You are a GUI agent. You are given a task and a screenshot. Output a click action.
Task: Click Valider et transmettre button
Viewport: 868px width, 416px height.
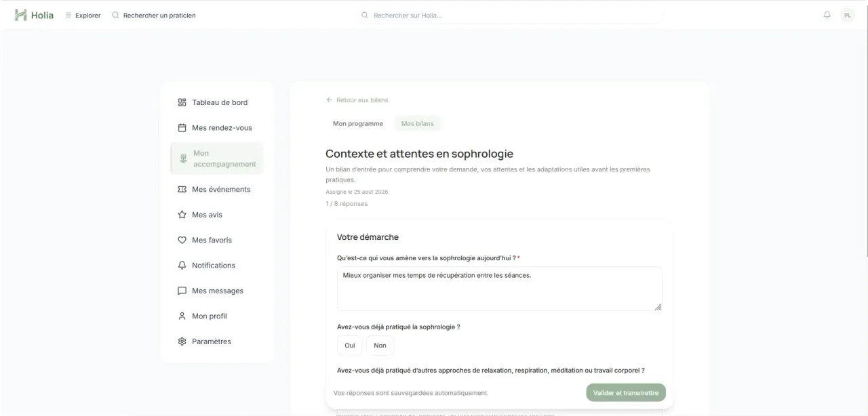pyautogui.click(x=626, y=393)
